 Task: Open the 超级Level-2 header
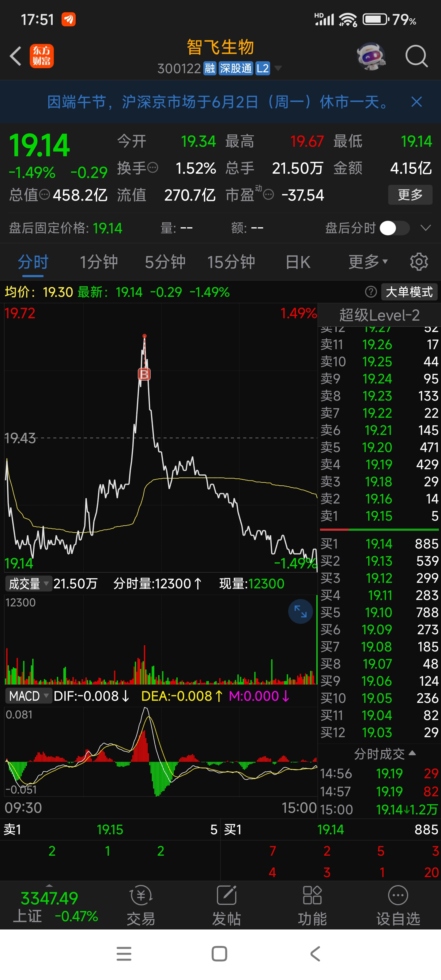tap(379, 315)
